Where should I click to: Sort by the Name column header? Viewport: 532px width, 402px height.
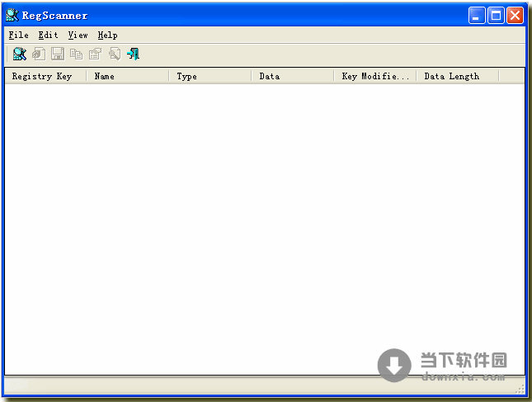(127, 76)
